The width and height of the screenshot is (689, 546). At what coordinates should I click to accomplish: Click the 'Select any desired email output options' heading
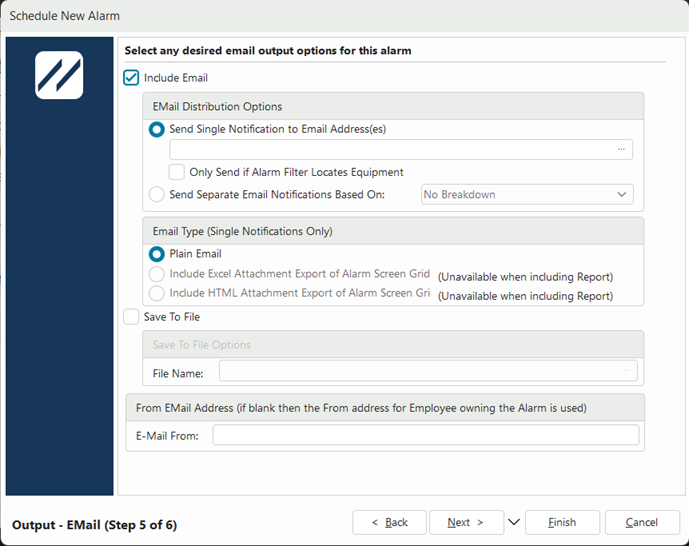point(268,51)
